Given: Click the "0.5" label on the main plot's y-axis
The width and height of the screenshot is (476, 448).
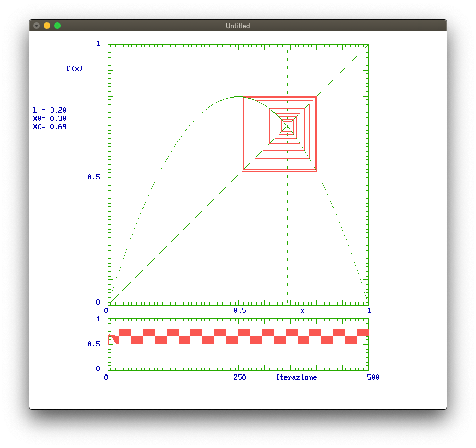Looking at the screenshot, I should pyautogui.click(x=93, y=177).
